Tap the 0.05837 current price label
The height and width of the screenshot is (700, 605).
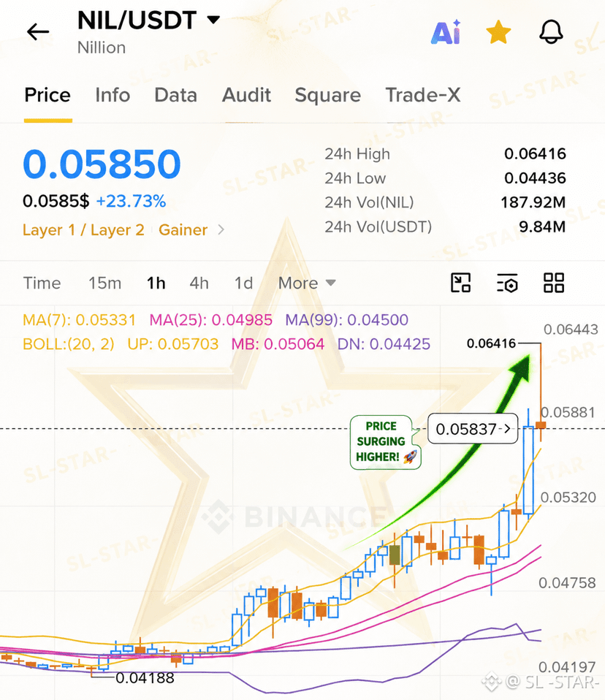(x=473, y=429)
